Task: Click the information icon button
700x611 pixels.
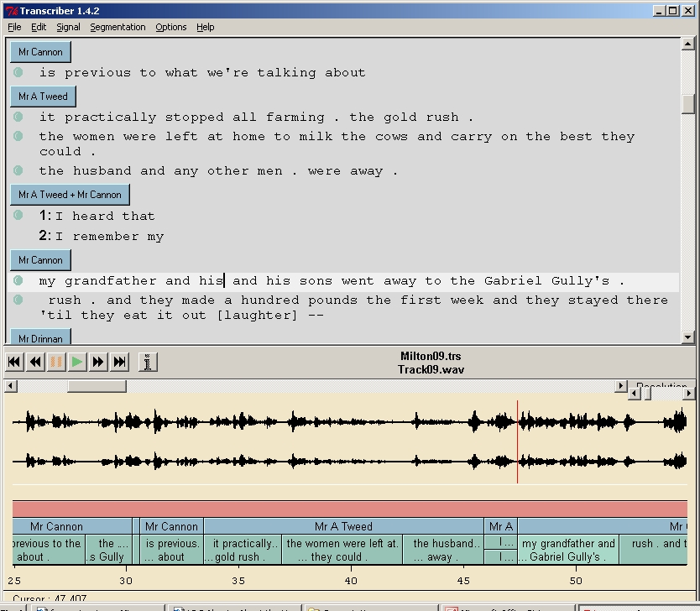Action: [147, 362]
